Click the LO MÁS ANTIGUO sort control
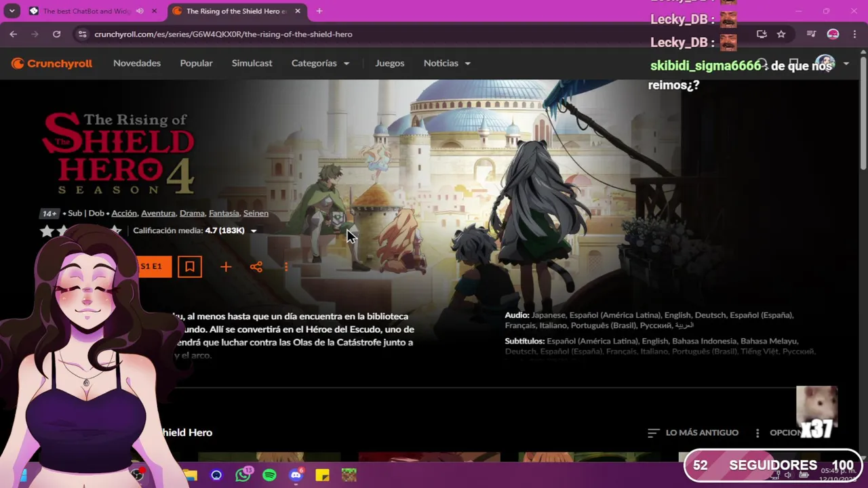This screenshot has width=868, height=488. (692, 432)
